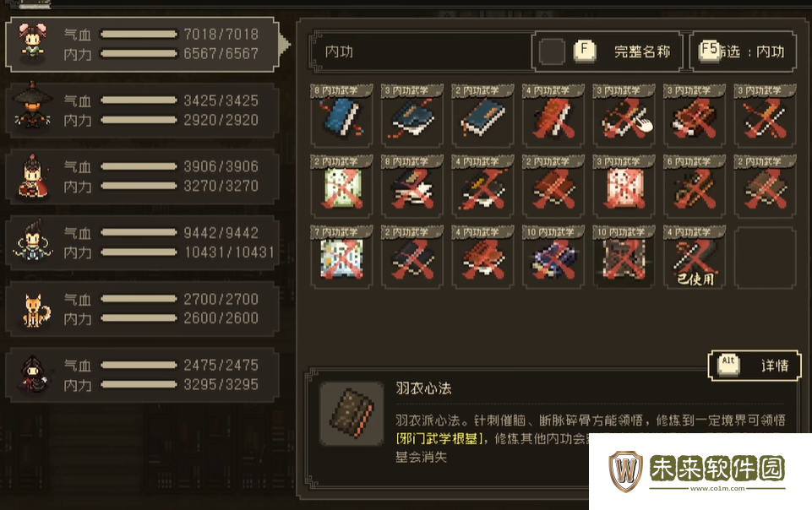Select the item marked 已使用
Viewport: 812px width, 510px height.
coord(695,257)
